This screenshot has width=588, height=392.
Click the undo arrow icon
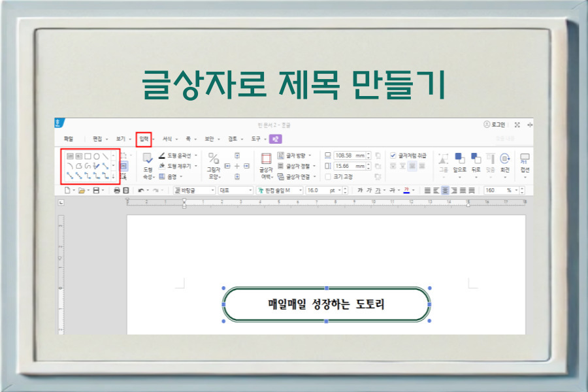pos(141,191)
